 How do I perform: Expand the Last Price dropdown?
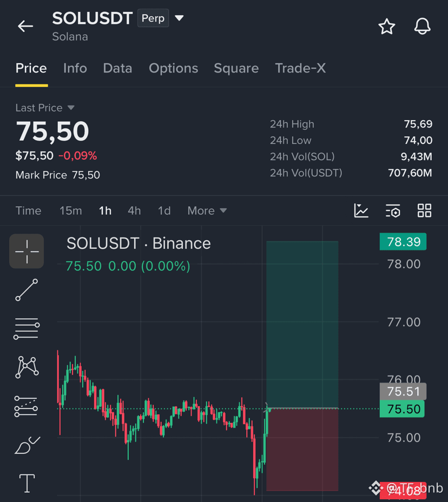pyautogui.click(x=71, y=108)
